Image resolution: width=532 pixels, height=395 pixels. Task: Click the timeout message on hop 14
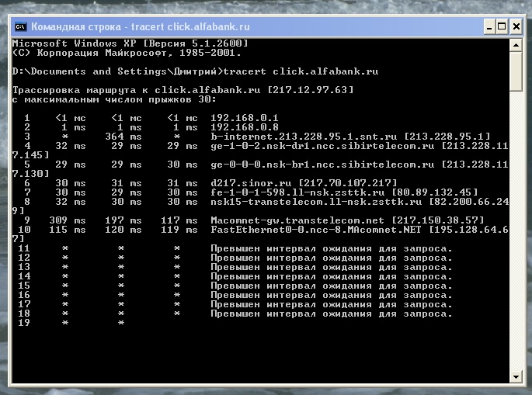point(332,276)
